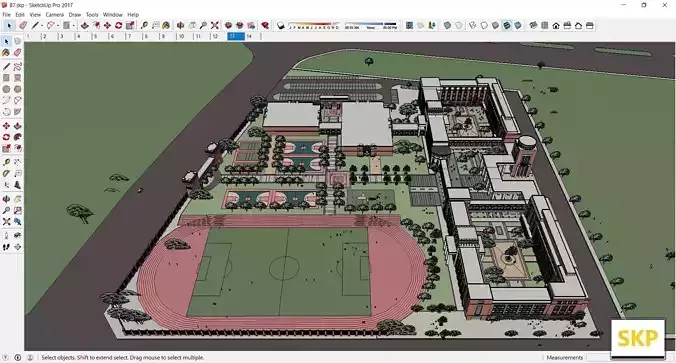Switch to scene tab 1
The width and height of the screenshot is (676, 363).
[x=32, y=36]
